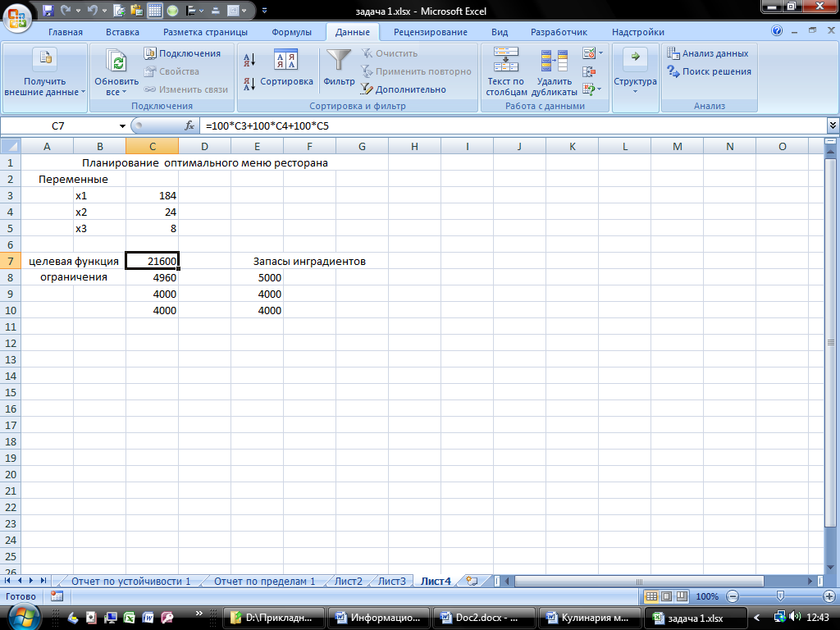Click the целевая функция label cell
Image resolution: width=840 pixels, height=630 pixels.
pyautogui.click(x=73, y=261)
